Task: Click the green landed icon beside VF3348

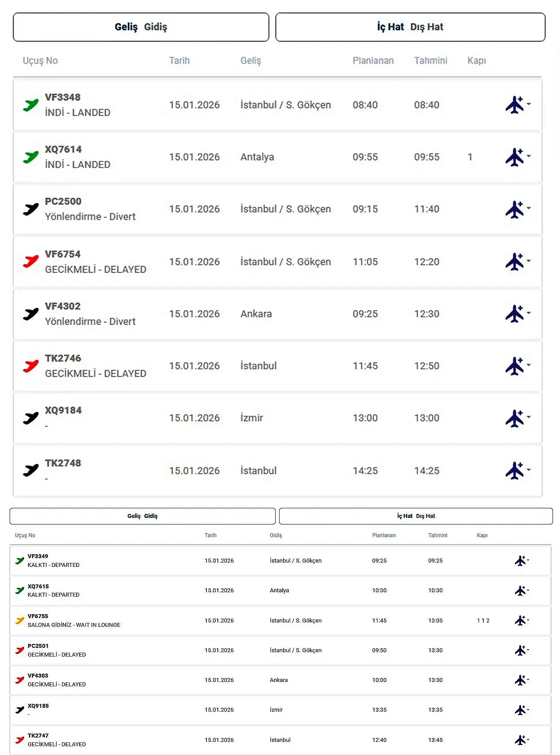Action: pos(31,105)
